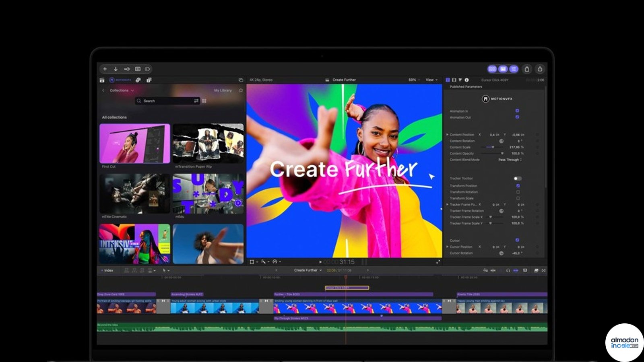Show the browser with the grid workspace button

[492, 69]
